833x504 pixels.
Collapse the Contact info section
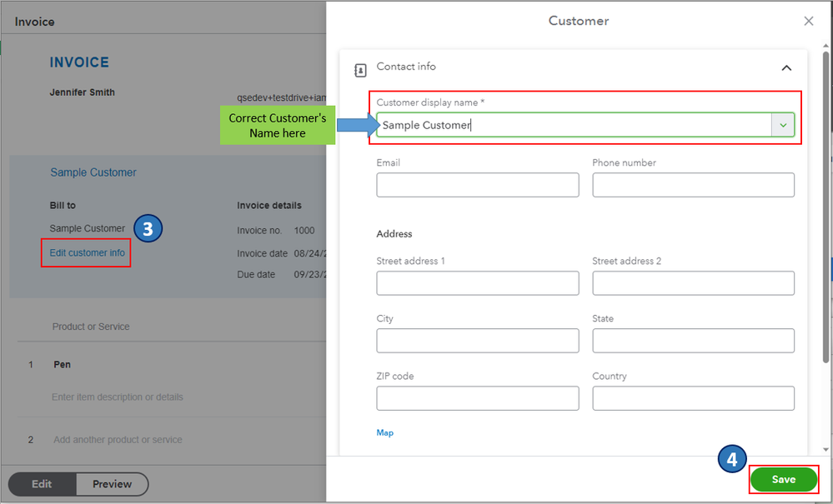pyautogui.click(x=785, y=68)
